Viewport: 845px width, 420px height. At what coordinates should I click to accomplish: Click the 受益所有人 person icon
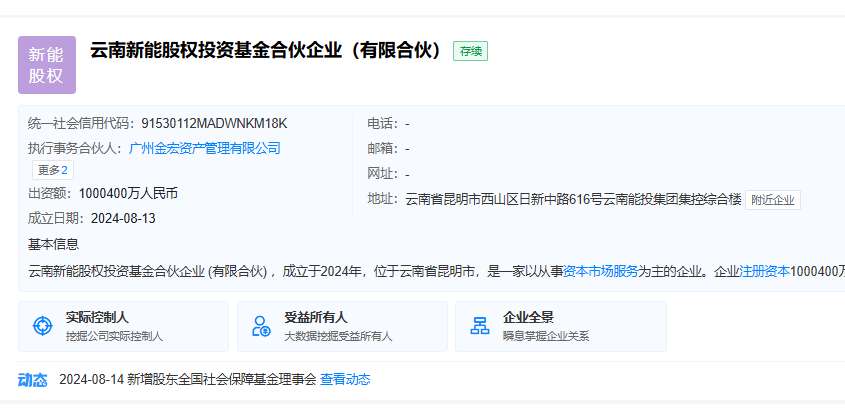[x=261, y=326]
